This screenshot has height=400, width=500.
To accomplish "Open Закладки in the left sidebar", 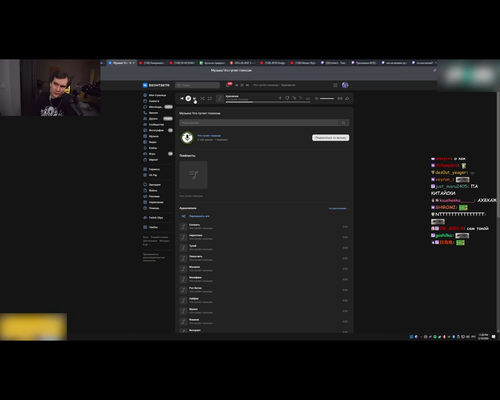I will click(152, 185).
